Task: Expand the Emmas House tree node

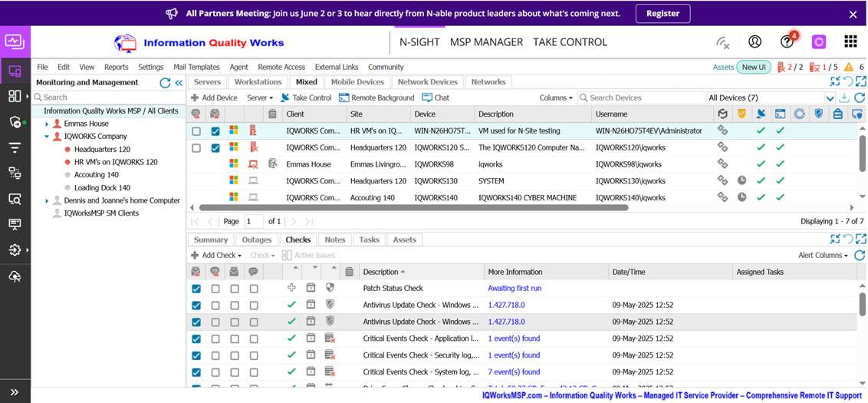Action: click(47, 124)
